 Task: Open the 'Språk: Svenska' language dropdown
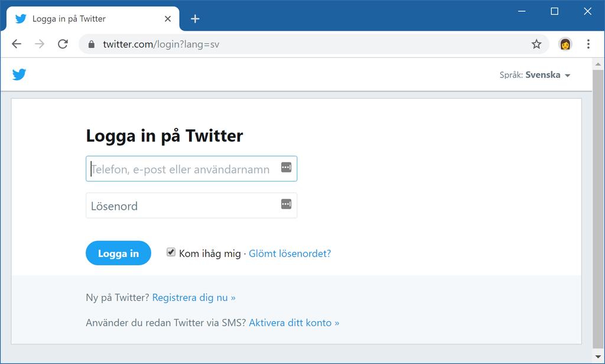535,75
